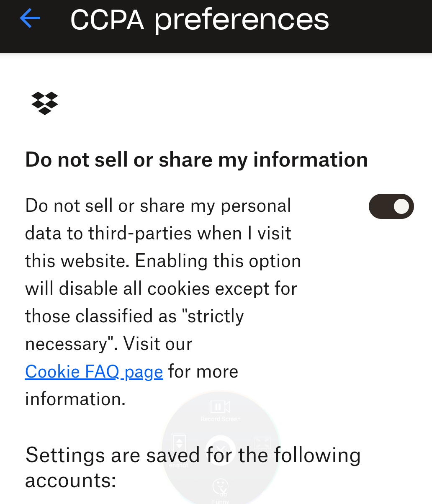Image resolution: width=432 pixels, height=504 pixels.
Task: Click the 'Funny' label in the floating menu
Action: point(221,501)
